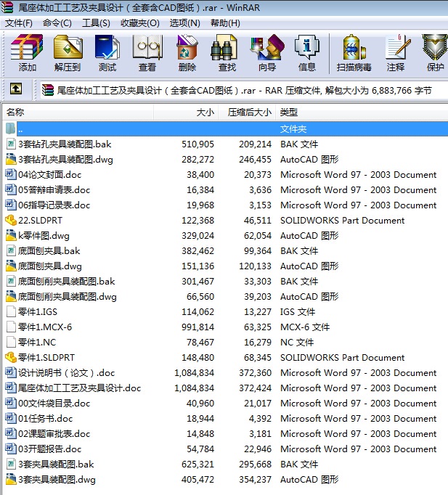Select file 01任务书.doc
The width and height of the screenshot is (448, 495).
point(46,418)
